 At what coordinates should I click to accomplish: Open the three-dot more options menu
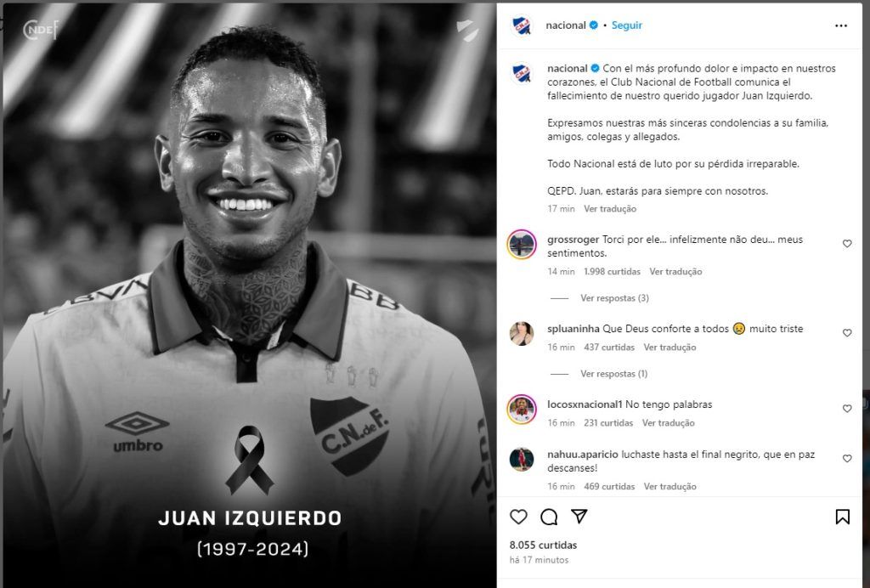pyautogui.click(x=841, y=25)
